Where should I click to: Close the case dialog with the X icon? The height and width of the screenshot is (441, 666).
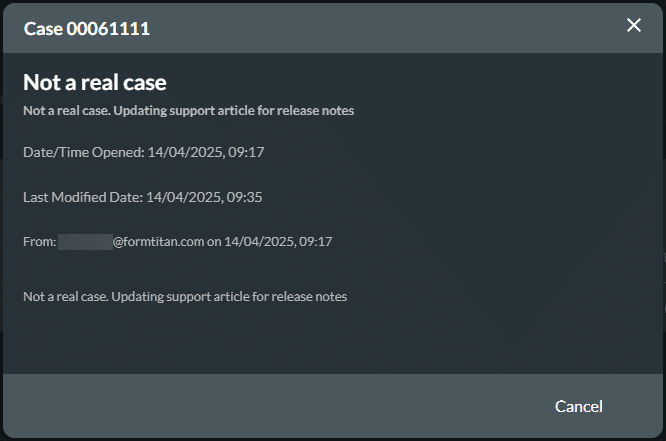pyautogui.click(x=634, y=26)
